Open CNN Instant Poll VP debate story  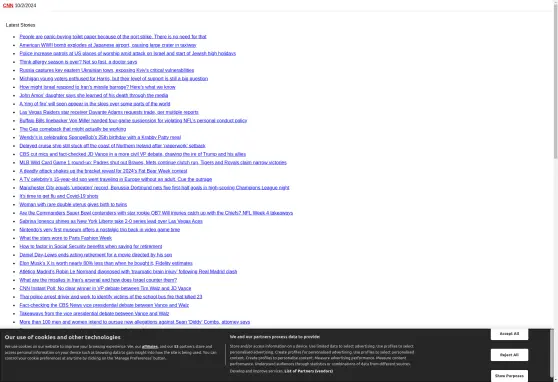pyautogui.click(x=105, y=288)
